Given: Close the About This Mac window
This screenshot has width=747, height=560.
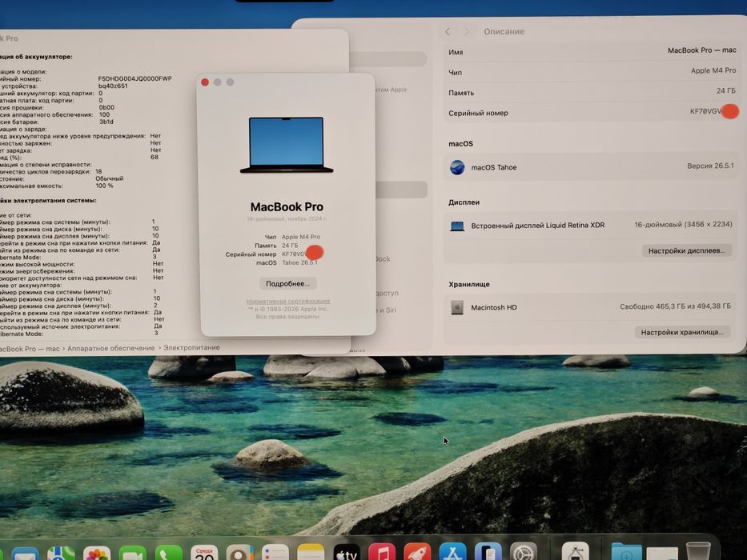Looking at the screenshot, I should pyautogui.click(x=205, y=82).
